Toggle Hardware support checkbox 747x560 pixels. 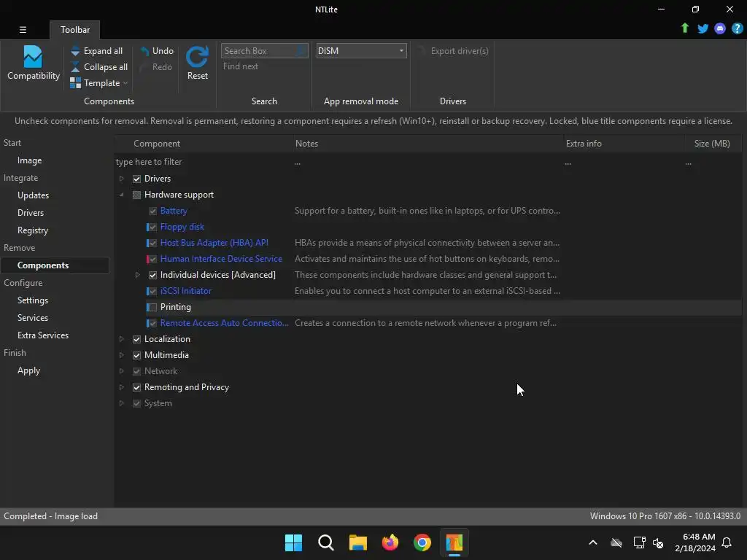point(136,195)
